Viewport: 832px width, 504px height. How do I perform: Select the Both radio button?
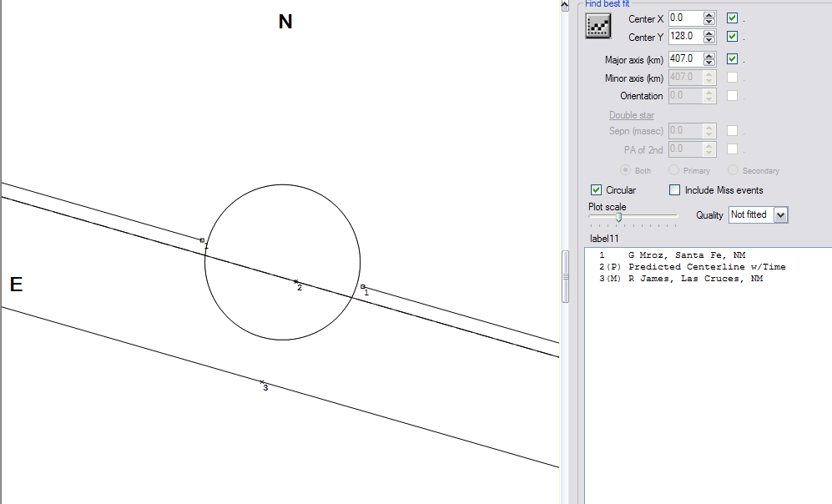click(625, 170)
